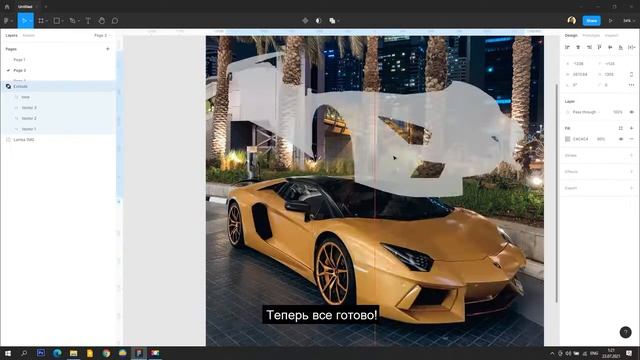
Task: Click the Share button
Action: 591,20
